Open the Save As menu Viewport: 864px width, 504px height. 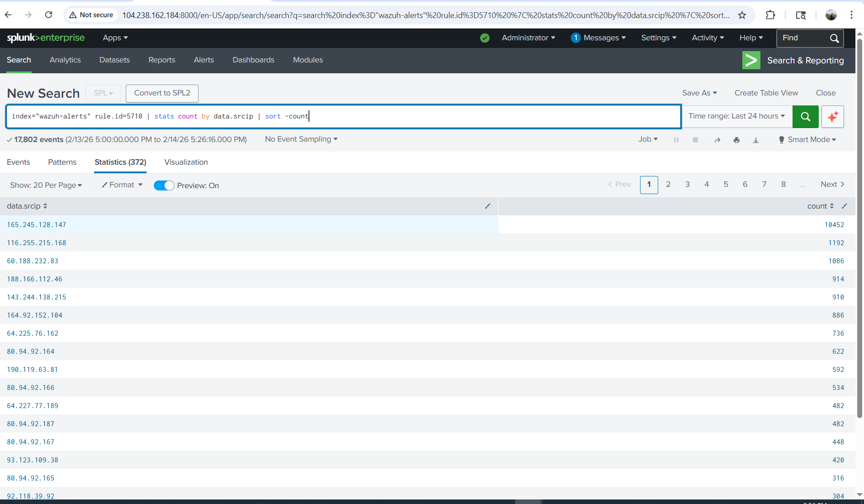700,93
